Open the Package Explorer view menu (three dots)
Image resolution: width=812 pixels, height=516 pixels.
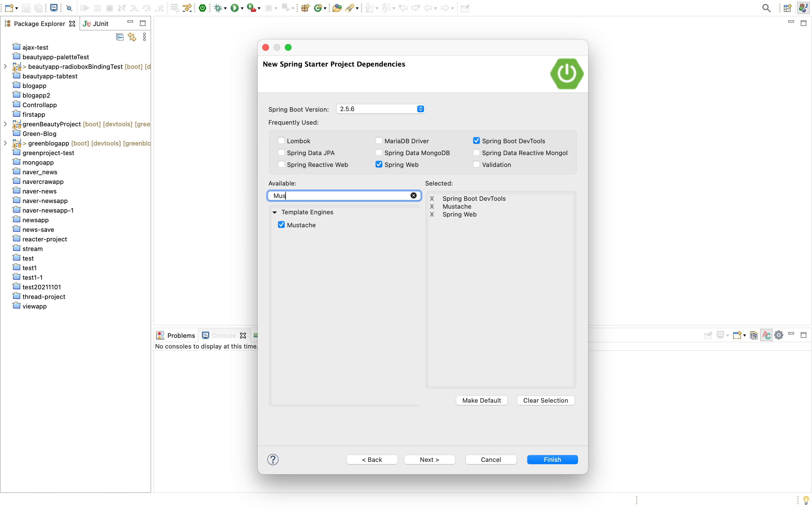144,37
